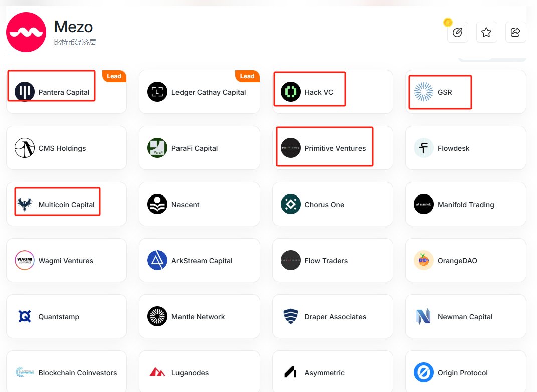Open the OrangeDAO name link
Screen dimensions: 537x392
[457, 261]
